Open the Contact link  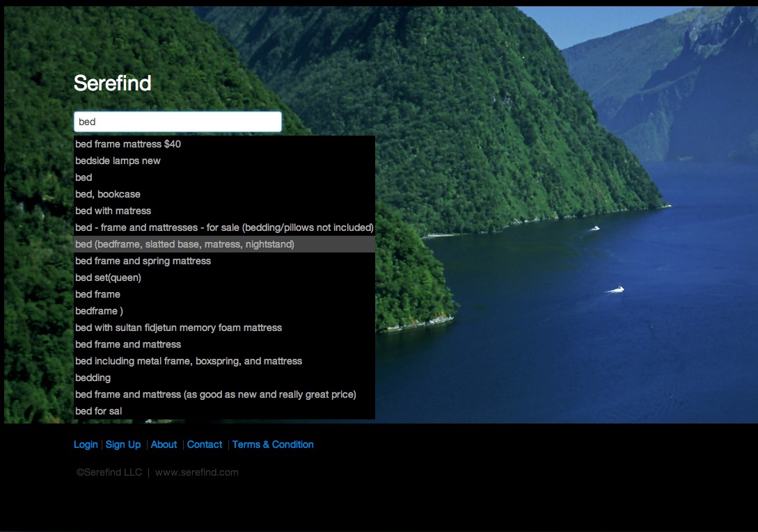tap(205, 444)
